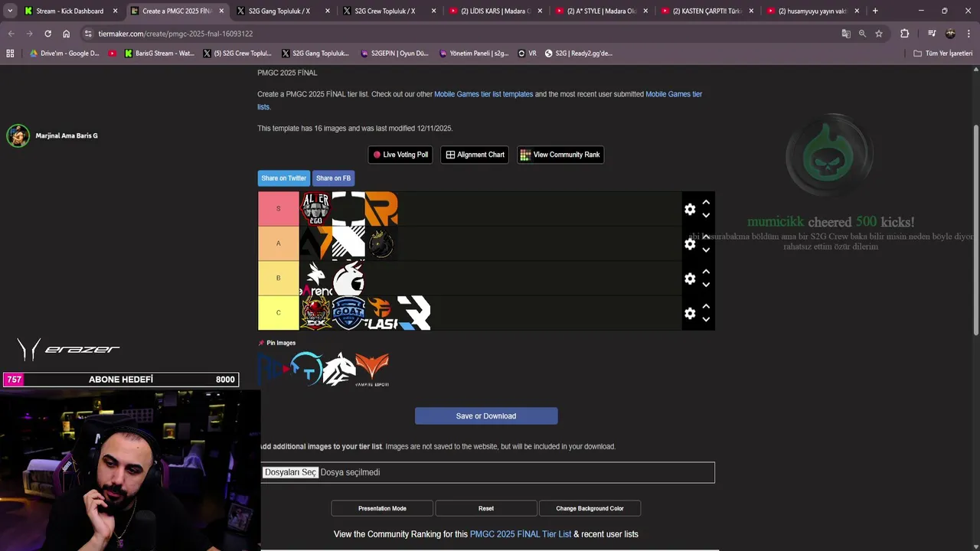
Task: Select the white-blue R logo in C tier
Action: (x=414, y=313)
